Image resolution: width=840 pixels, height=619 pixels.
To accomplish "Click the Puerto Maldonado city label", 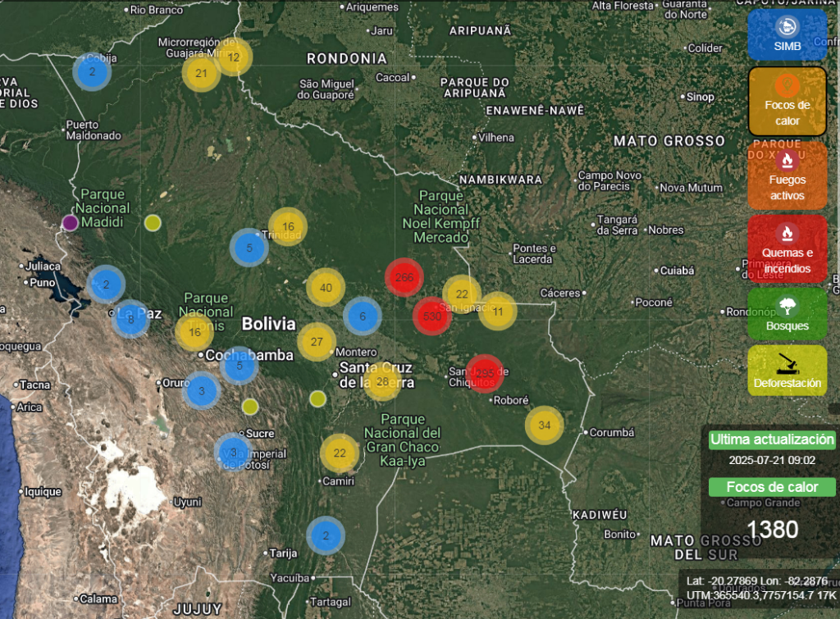I will (x=94, y=130).
